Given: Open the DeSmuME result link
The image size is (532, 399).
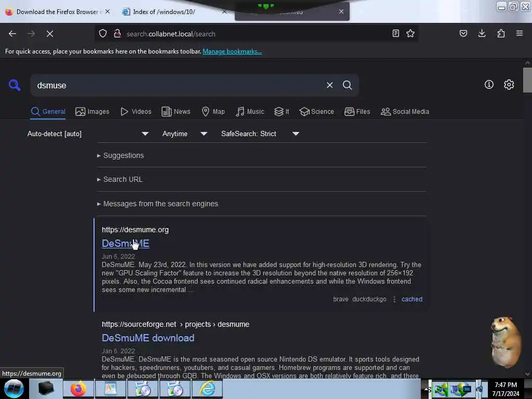Looking at the screenshot, I should pyautogui.click(x=126, y=244).
